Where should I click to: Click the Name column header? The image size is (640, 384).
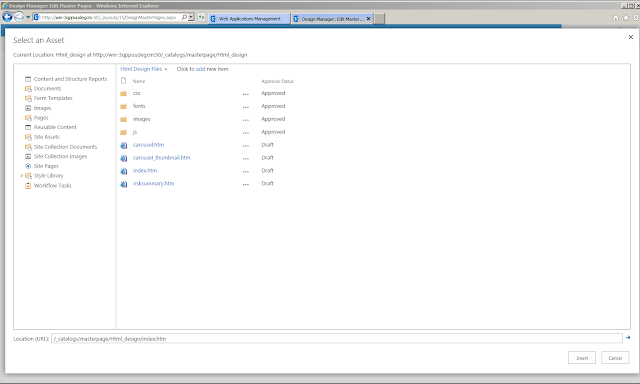pyautogui.click(x=139, y=81)
